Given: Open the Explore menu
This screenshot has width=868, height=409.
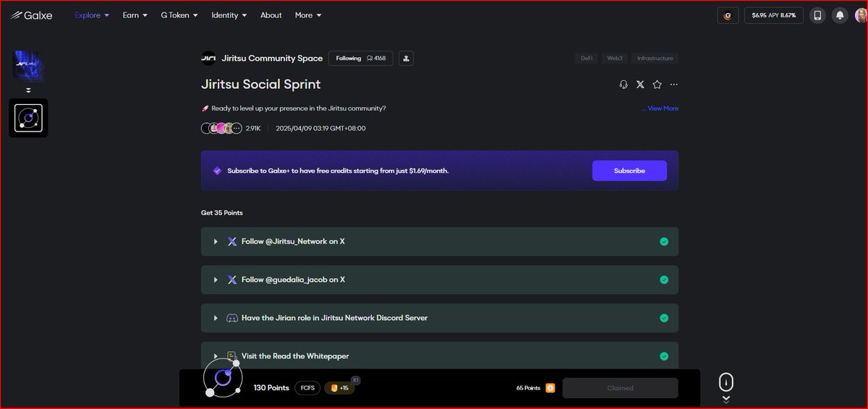Looking at the screenshot, I should (92, 15).
